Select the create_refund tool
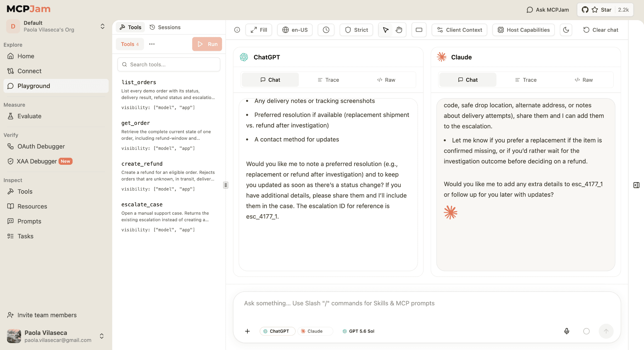The width and height of the screenshot is (644, 350). click(169, 176)
